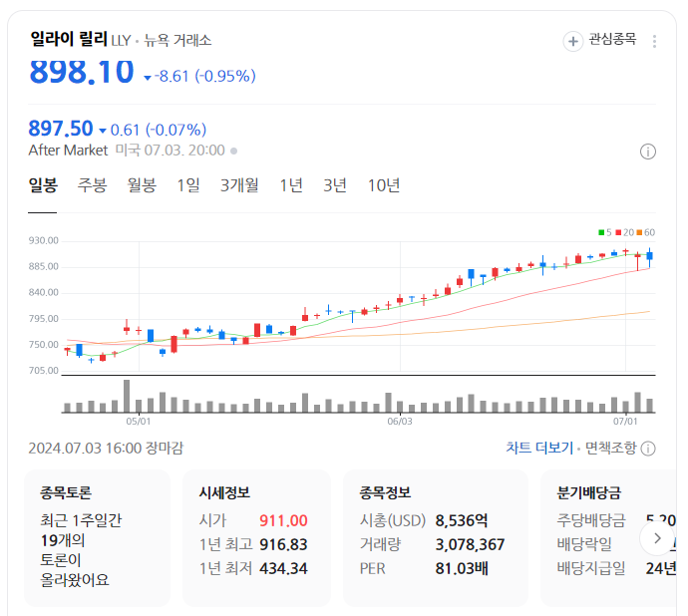The height and width of the screenshot is (616, 688).
Task: Switch to the 1년 chart tab
Action: [x=291, y=185]
